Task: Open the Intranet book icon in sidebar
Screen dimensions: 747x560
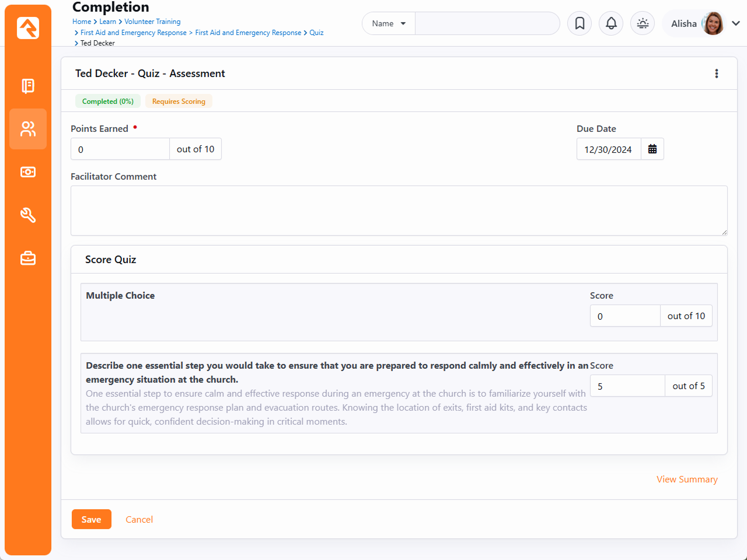Action: 28,86
